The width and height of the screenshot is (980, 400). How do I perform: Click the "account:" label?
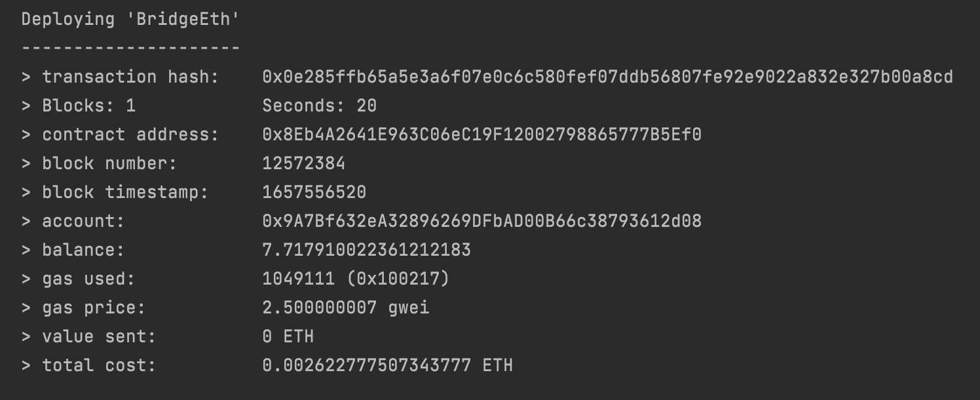(x=84, y=221)
